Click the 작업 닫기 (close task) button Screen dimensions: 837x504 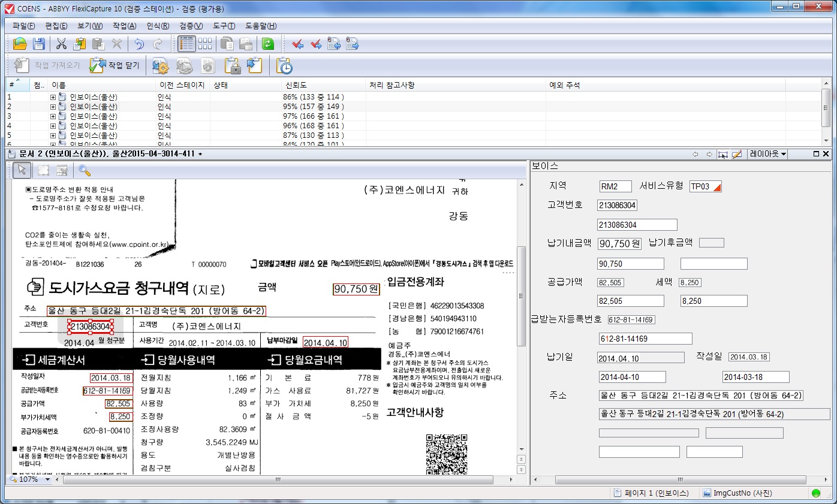115,65
